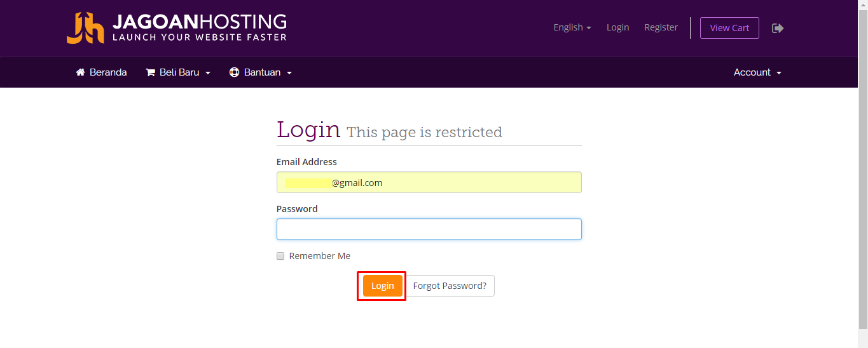Screen dimensions: 868x348
Task: Open the English language dropdown
Action: point(572,27)
